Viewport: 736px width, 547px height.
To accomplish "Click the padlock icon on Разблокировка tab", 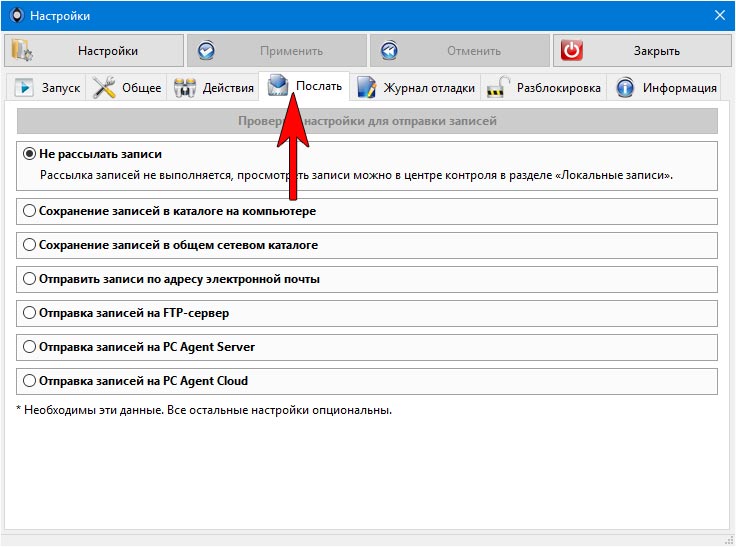I will click(498, 88).
